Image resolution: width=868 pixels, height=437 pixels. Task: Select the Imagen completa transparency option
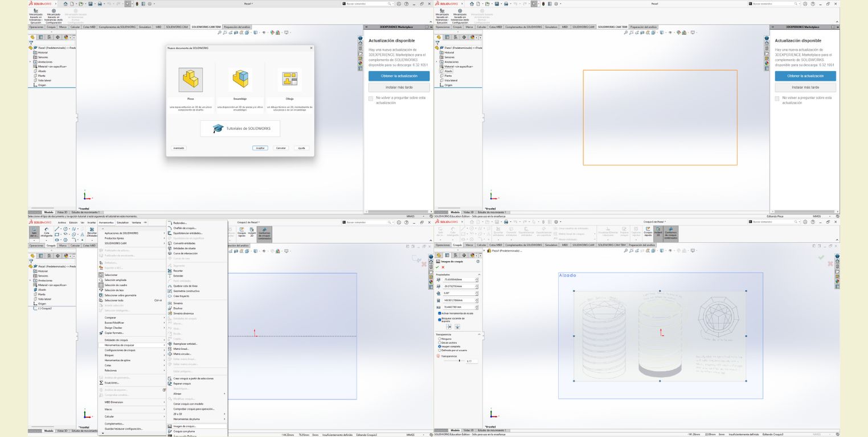click(439, 346)
